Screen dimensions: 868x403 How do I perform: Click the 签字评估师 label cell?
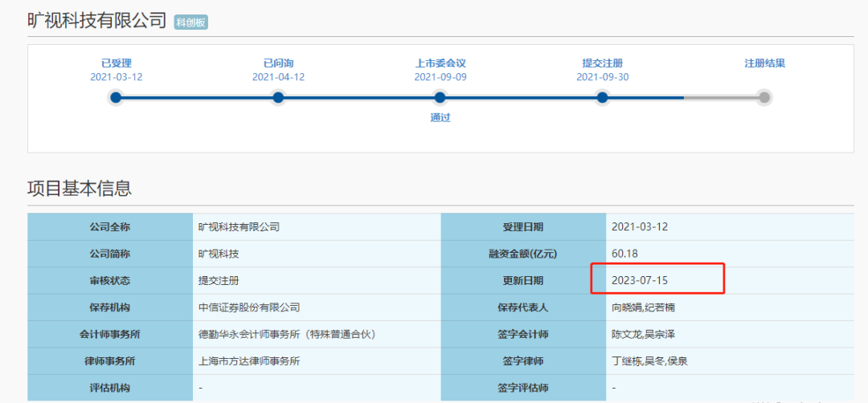(x=524, y=388)
